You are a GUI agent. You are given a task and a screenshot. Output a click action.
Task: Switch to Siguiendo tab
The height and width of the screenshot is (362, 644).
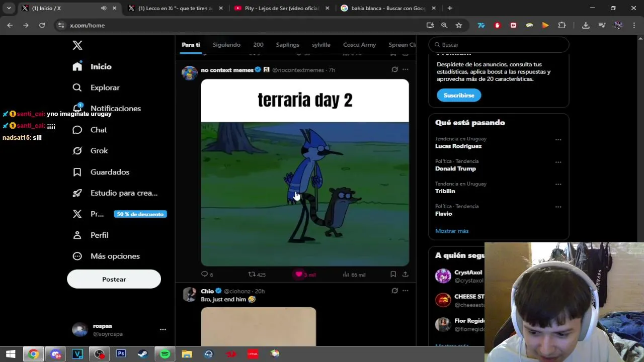tap(226, 45)
